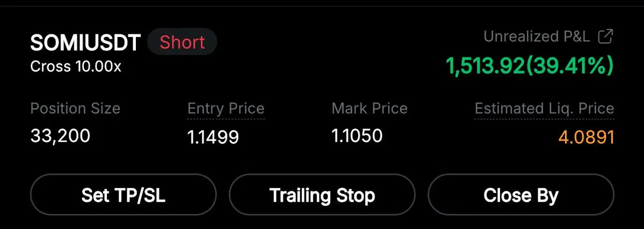Click the 39.41% return percentage
The width and height of the screenshot is (644, 229).
point(569,66)
